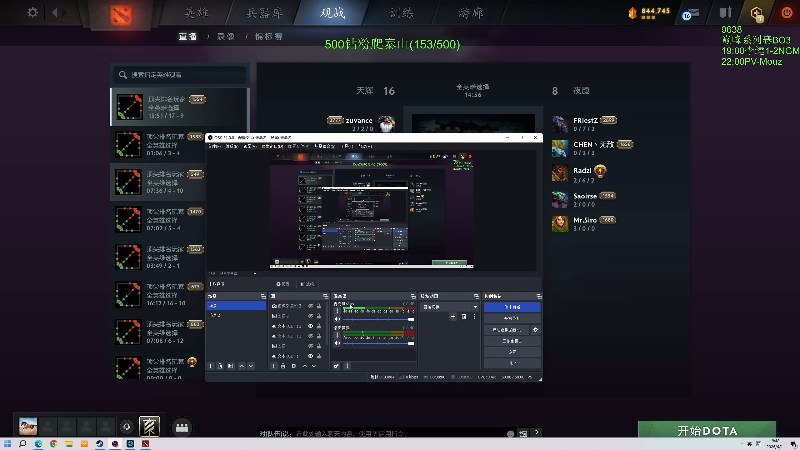Open virtual camera settings gear in OBS
Viewport: 800px width, 450px height.
coord(536,330)
